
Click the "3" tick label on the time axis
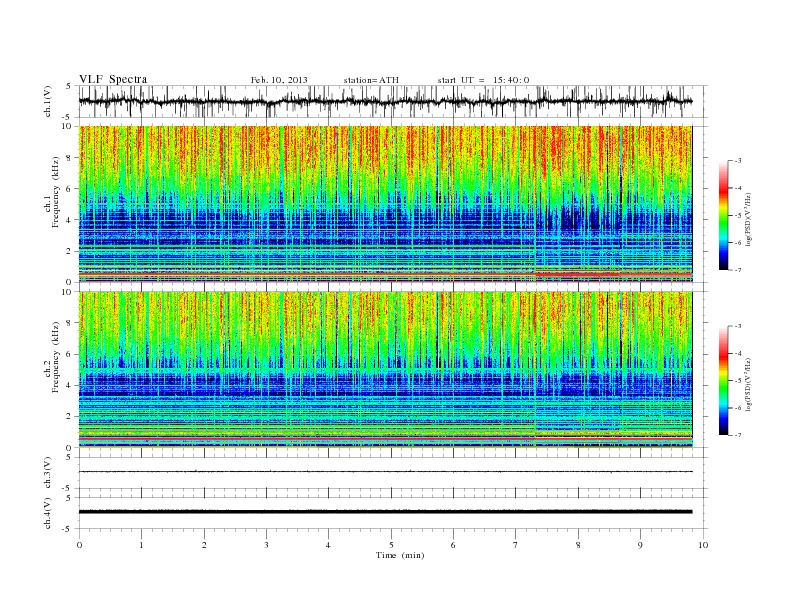(266, 545)
